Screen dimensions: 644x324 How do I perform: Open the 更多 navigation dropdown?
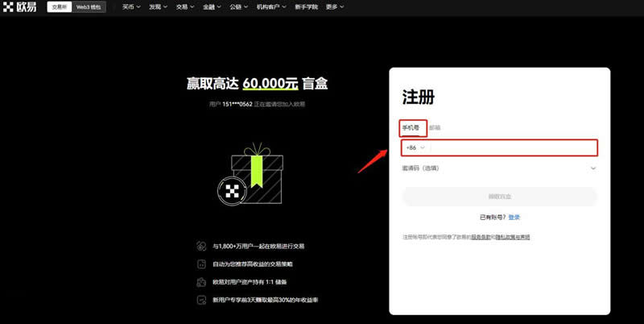point(335,7)
